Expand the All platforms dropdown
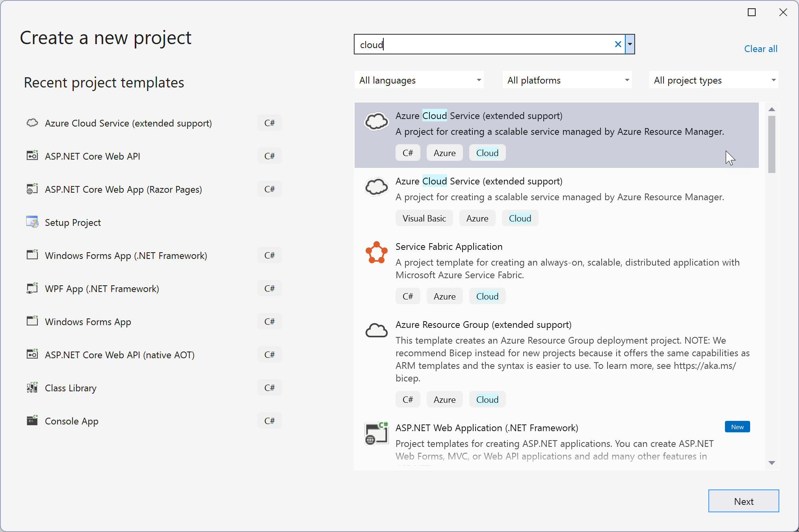This screenshot has height=532, width=799. (x=566, y=80)
